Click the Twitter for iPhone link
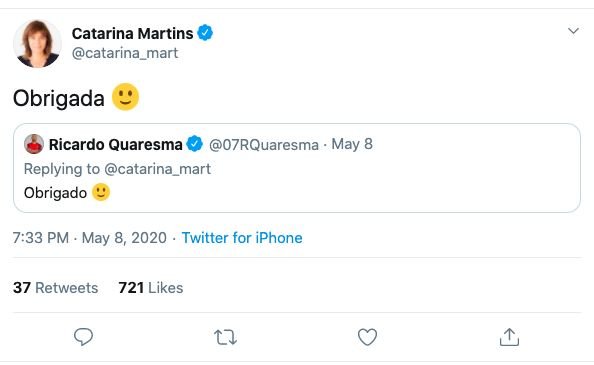Screen dimensions: 594x365 [x=242, y=238]
